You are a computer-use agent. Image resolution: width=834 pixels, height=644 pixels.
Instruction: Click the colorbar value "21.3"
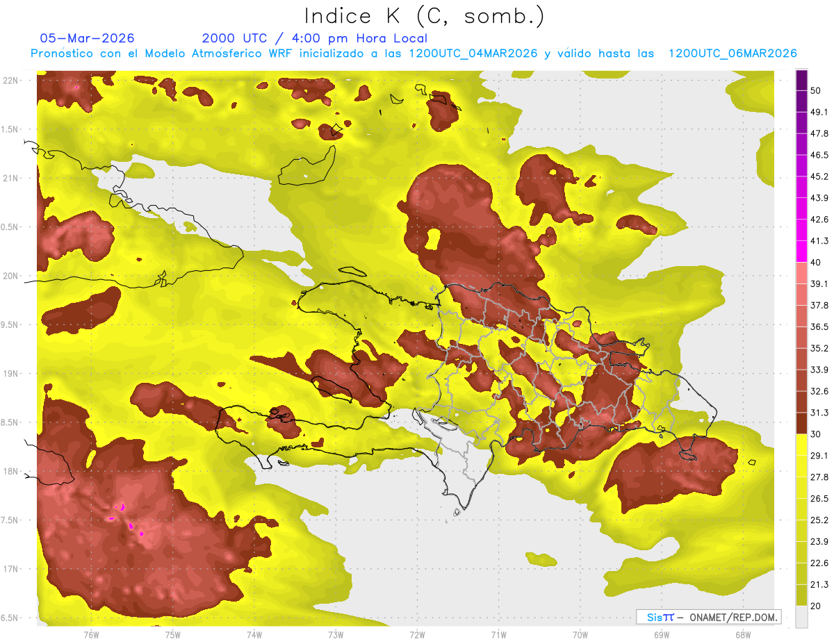pyautogui.click(x=820, y=584)
